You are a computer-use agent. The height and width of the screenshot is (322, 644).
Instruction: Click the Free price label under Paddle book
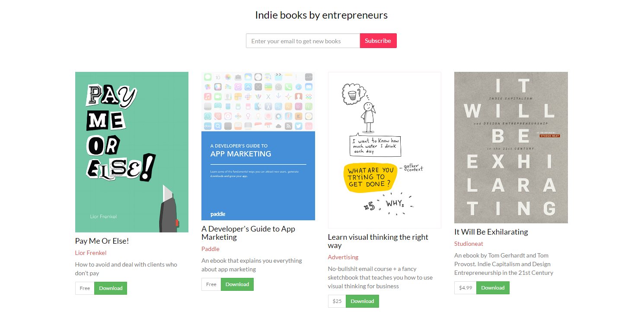point(211,284)
